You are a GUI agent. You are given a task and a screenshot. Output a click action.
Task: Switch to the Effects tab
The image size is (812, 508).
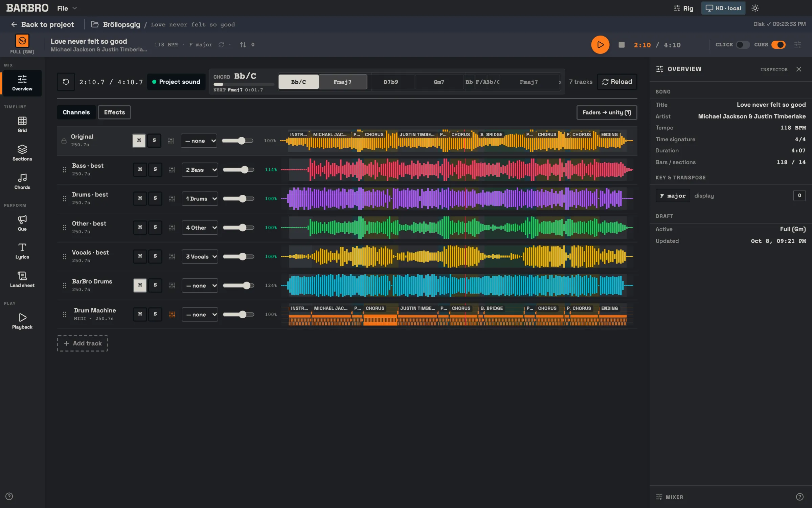coord(114,112)
